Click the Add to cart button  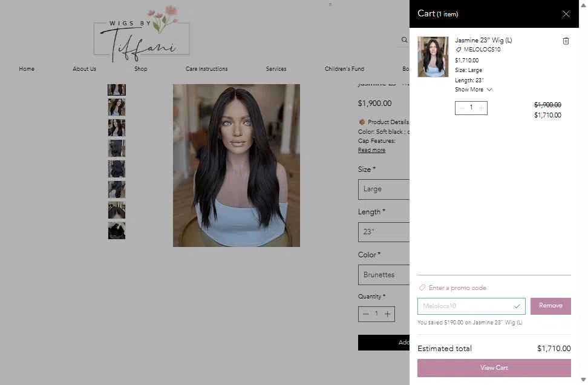(384, 343)
